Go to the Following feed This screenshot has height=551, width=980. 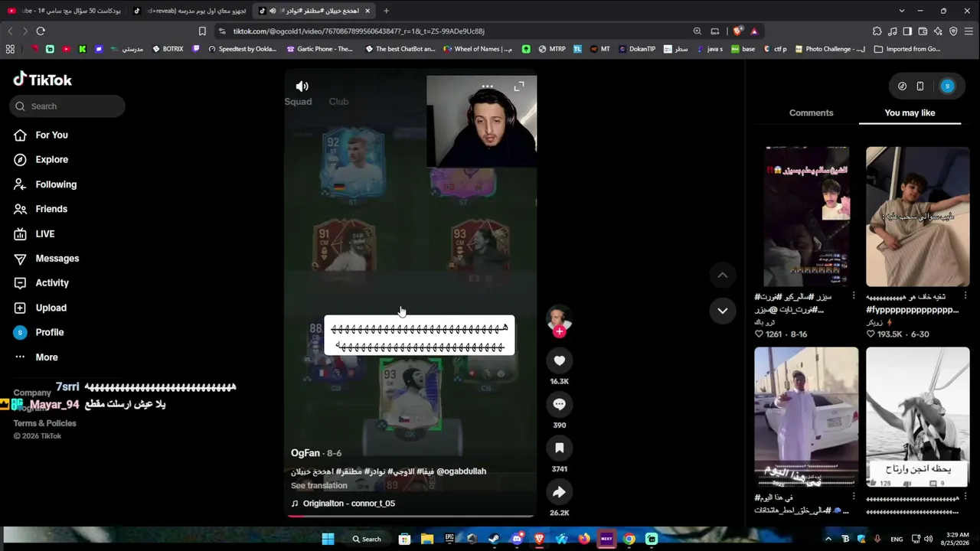coord(45,184)
